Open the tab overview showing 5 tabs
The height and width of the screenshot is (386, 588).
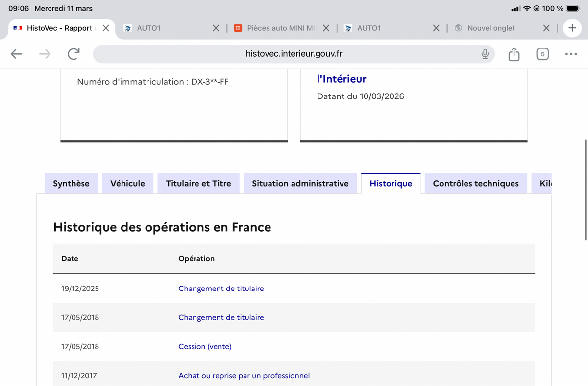[542, 54]
